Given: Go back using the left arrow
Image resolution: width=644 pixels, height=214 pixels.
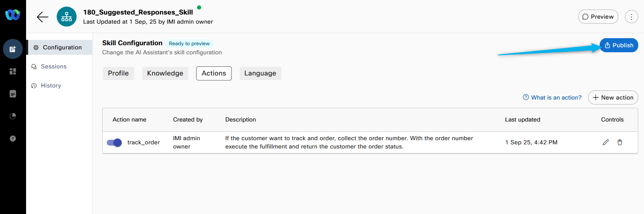Looking at the screenshot, I should click(x=42, y=17).
